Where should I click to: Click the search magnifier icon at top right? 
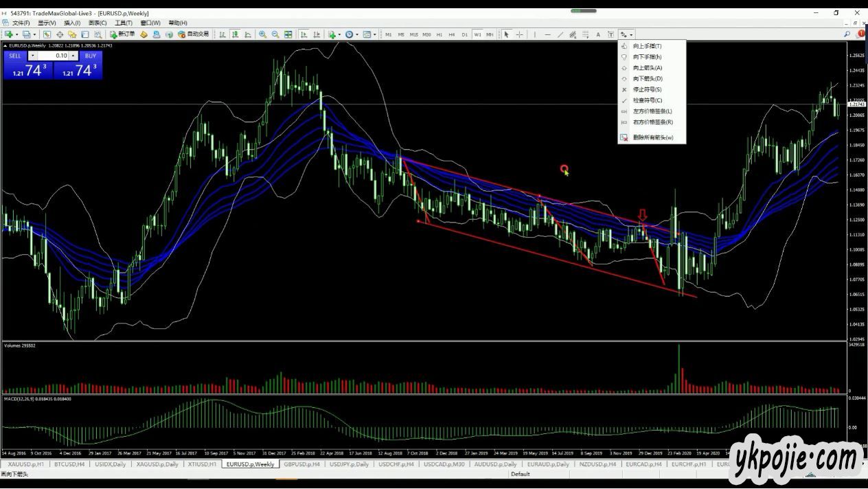847,34
